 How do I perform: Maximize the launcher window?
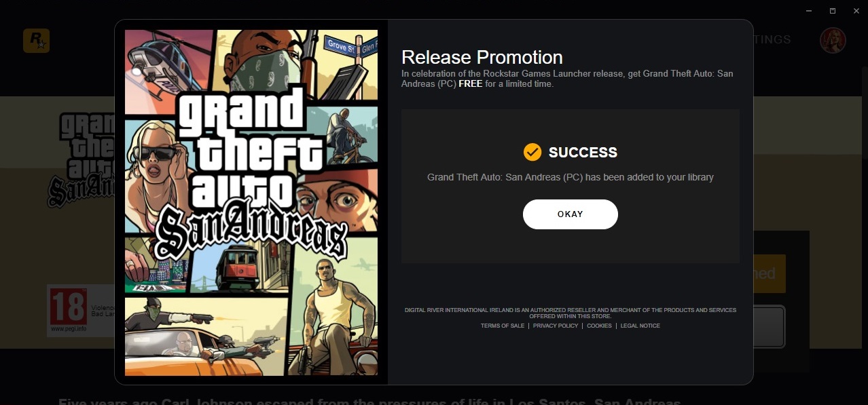[832, 11]
